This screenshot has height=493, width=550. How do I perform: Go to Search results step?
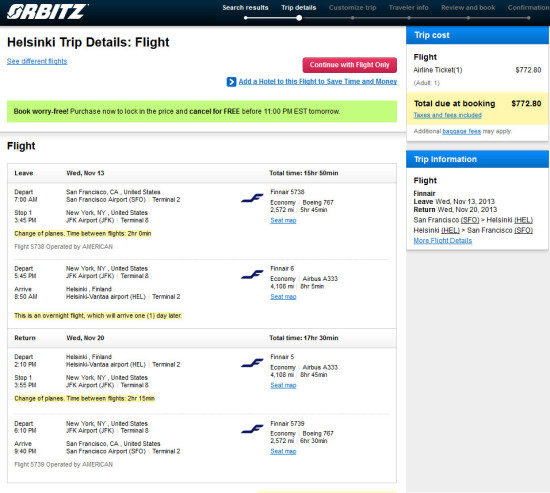(x=245, y=8)
